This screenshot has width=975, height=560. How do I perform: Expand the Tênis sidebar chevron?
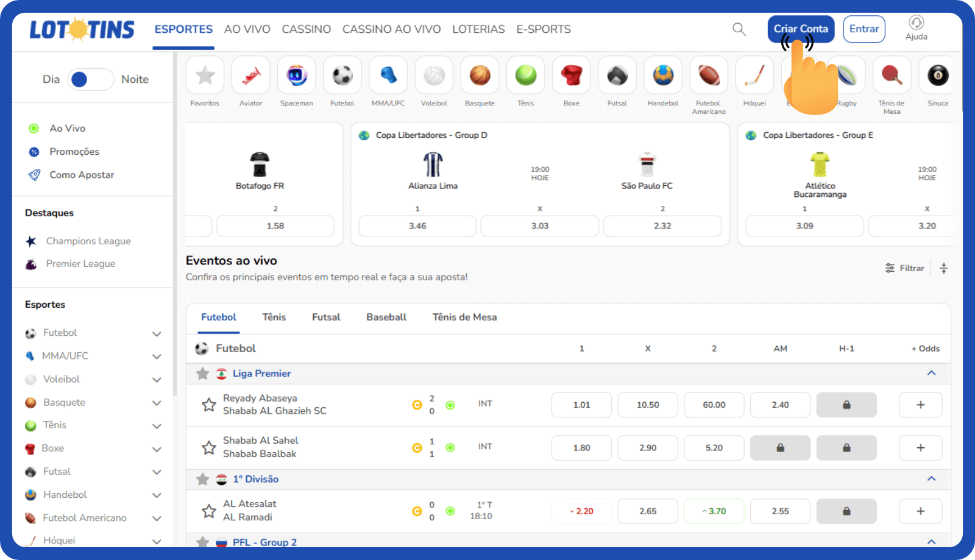(x=157, y=426)
